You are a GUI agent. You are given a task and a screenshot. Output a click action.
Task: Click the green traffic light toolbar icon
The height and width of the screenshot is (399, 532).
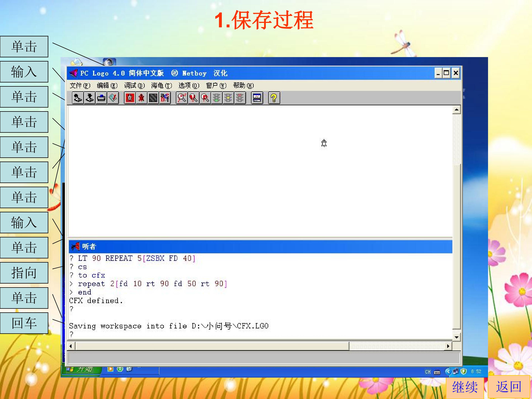pos(216,98)
